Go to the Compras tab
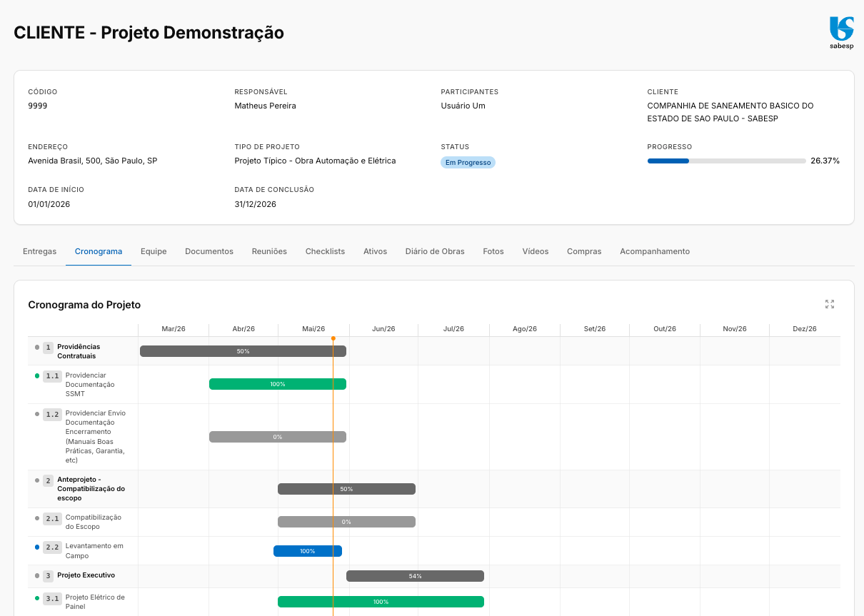This screenshot has height=616, width=864. (x=584, y=251)
